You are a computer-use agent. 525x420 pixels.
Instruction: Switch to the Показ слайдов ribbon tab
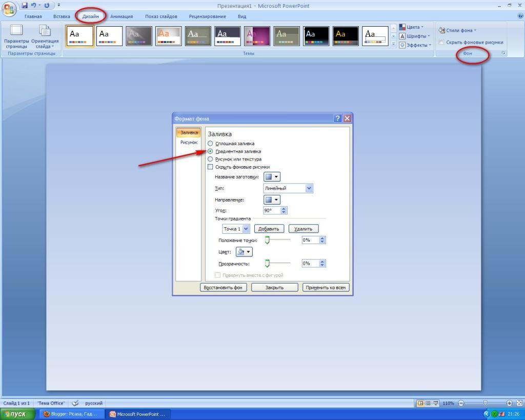point(161,16)
